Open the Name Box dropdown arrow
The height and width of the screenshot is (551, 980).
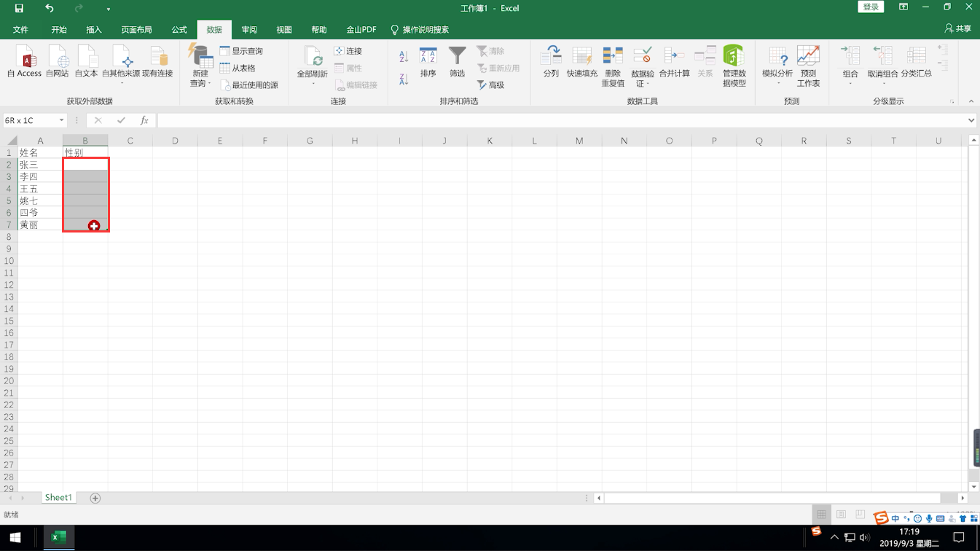[x=61, y=120]
